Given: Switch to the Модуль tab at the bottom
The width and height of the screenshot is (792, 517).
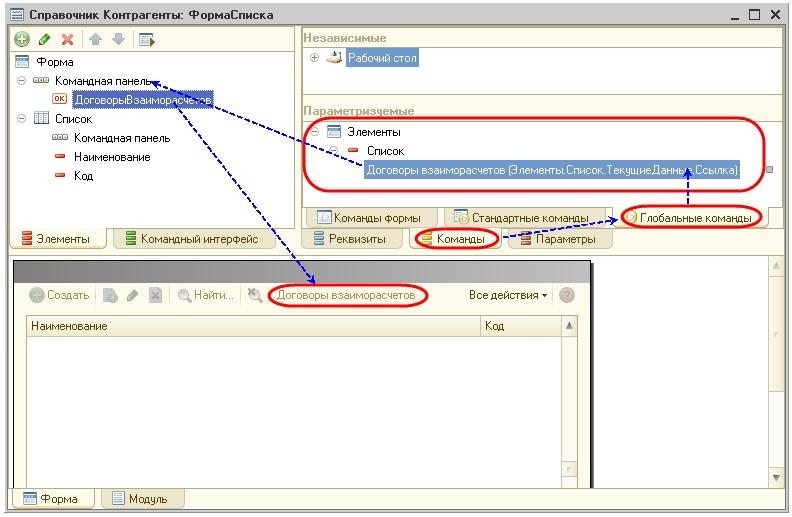Looking at the screenshot, I should pos(140,499).
